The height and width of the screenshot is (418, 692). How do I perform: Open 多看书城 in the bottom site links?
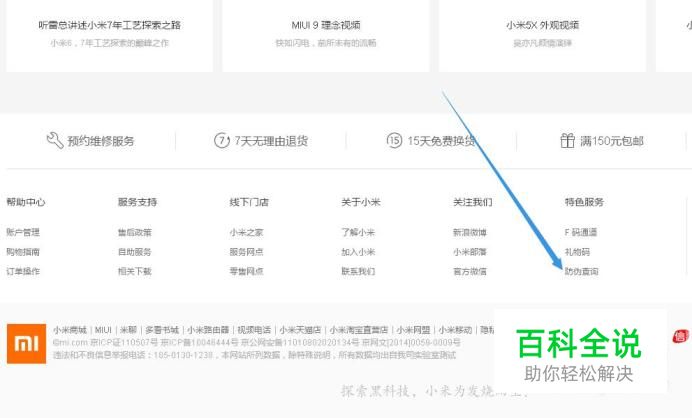(162, 330)
